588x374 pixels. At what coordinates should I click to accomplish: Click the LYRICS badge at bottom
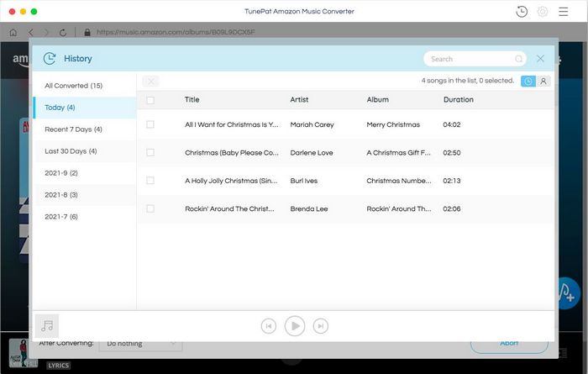click(x=59, y=366)
